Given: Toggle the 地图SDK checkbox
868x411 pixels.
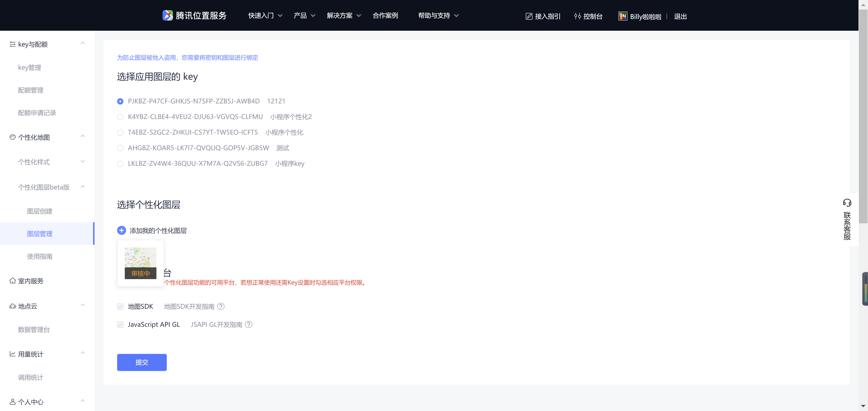Looking at the screenshot, I should click(x=120, y=307).
